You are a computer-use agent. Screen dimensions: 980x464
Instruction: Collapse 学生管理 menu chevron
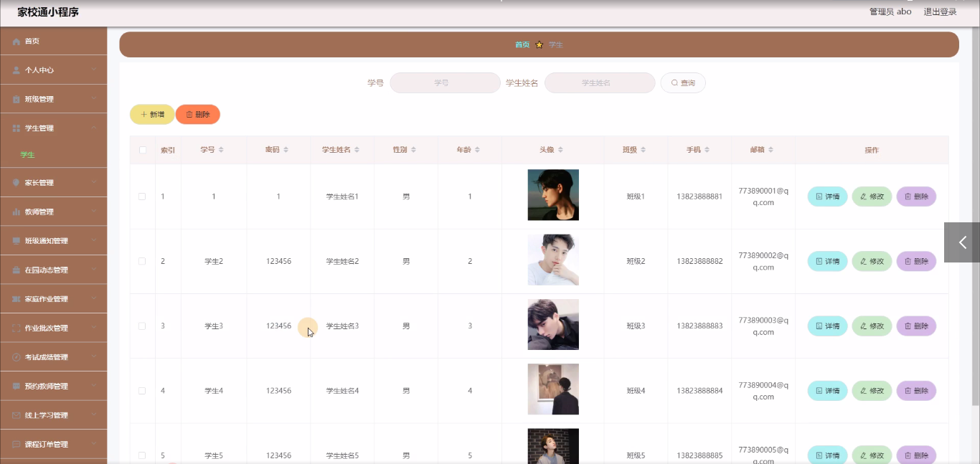tap(94, 128)
